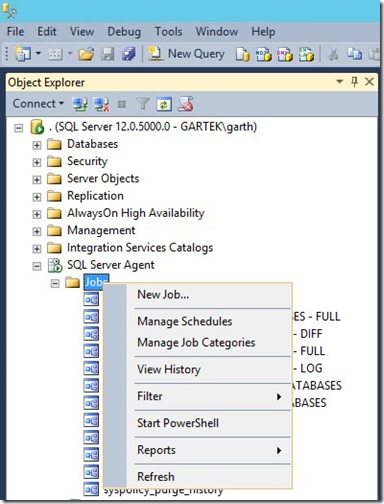Click the job icon for the '- DIFF' job
384x504 pixels.
(x=91, y=334)
